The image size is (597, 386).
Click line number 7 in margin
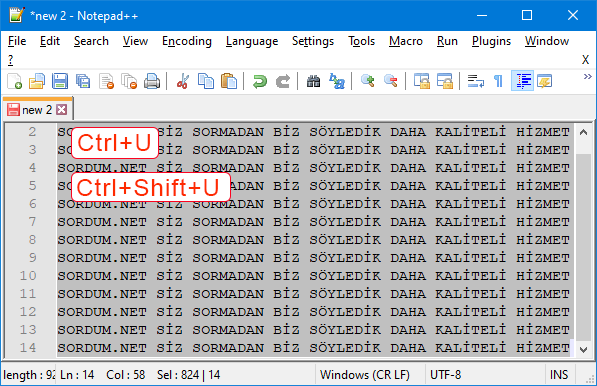32,222
